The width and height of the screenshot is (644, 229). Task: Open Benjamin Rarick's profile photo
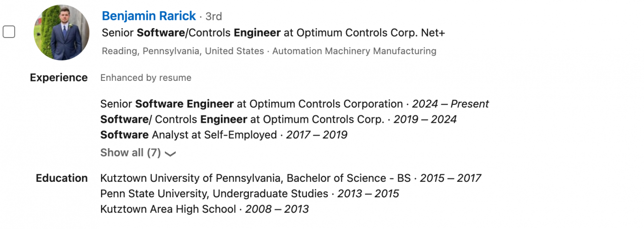coord(61,33)
